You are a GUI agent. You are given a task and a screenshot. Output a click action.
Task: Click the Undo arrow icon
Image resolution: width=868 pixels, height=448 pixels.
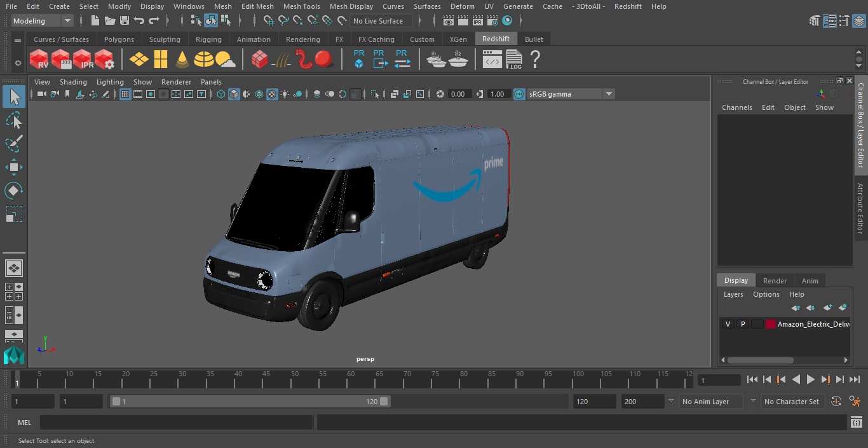pyautogui.click(x=139, y=21)
